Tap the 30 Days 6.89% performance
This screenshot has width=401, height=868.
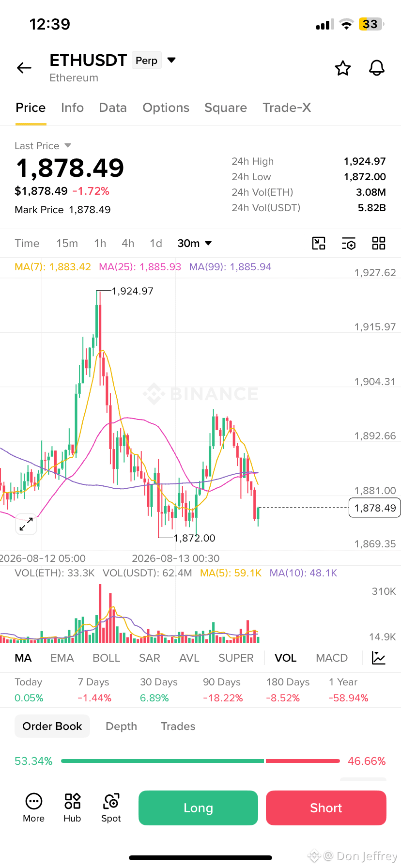tap(159, 690)
